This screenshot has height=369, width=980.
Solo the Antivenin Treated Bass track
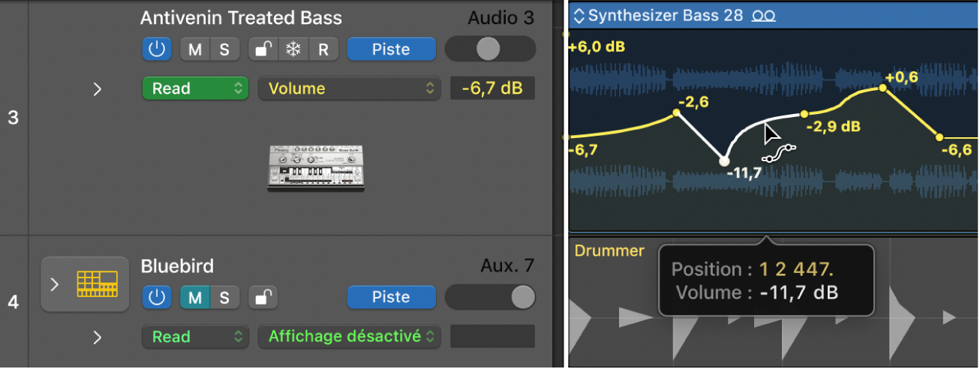[224, 50]
